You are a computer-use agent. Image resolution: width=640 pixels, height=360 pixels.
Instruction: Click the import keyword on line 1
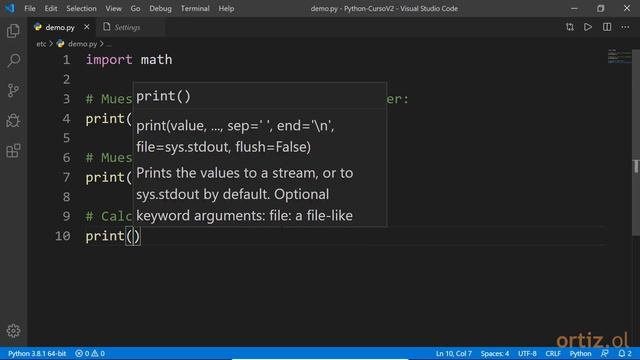point(109,60)
